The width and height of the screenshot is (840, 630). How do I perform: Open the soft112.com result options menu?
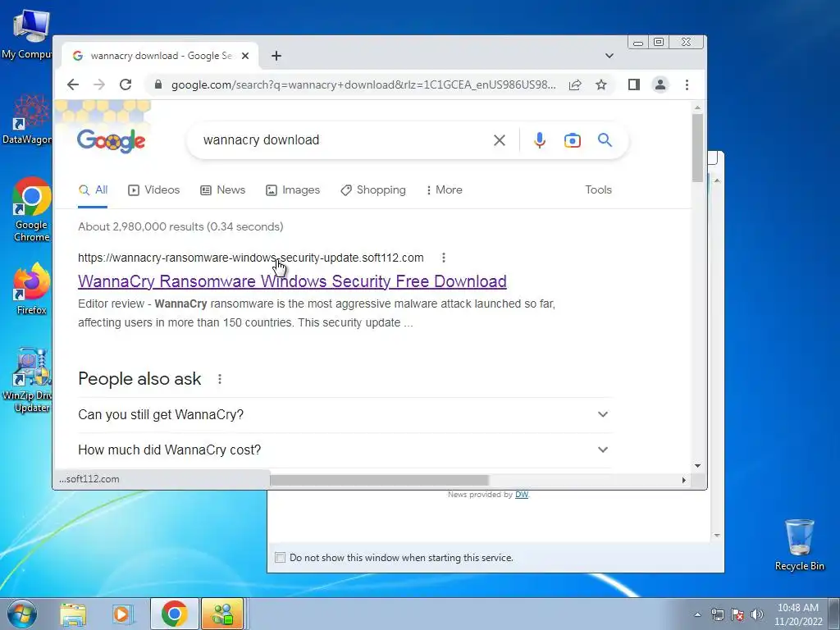[x=444, y=258]
